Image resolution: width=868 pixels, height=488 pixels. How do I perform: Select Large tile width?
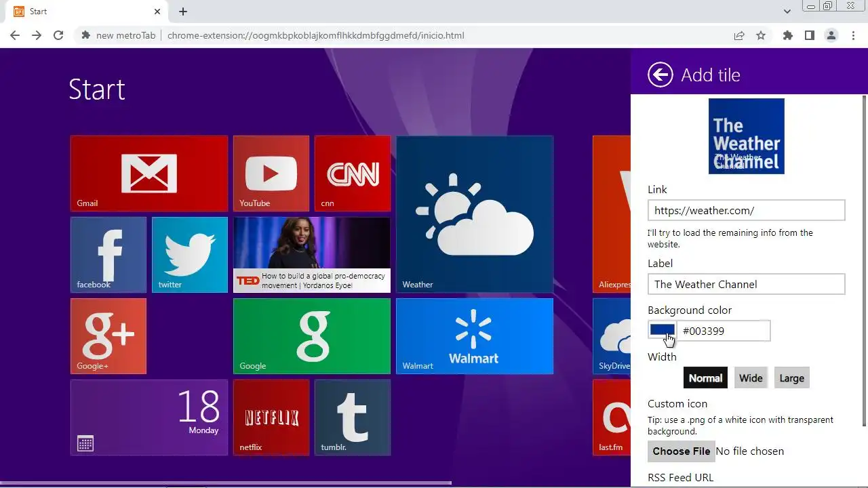click(x=791, y=378)
